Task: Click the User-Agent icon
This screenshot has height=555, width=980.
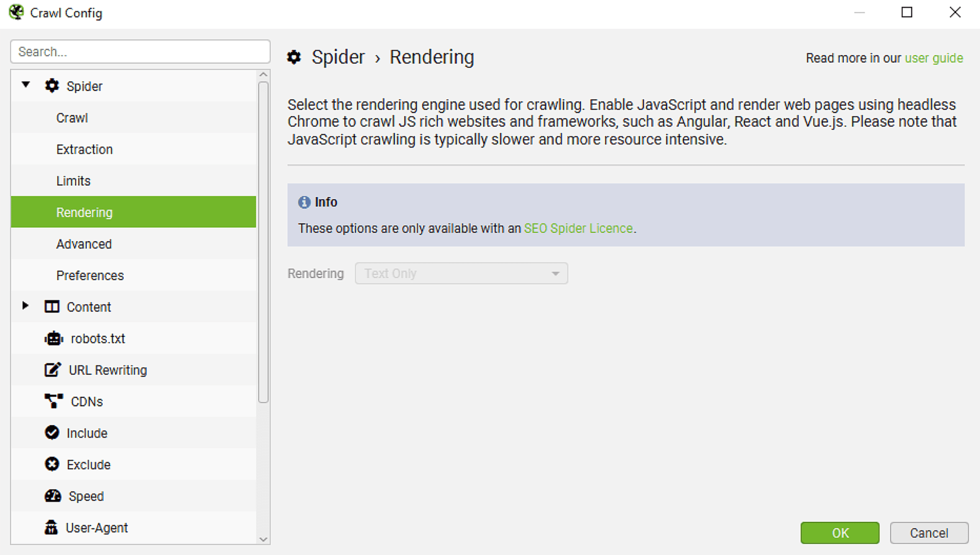Action: [x=53, y=527]
